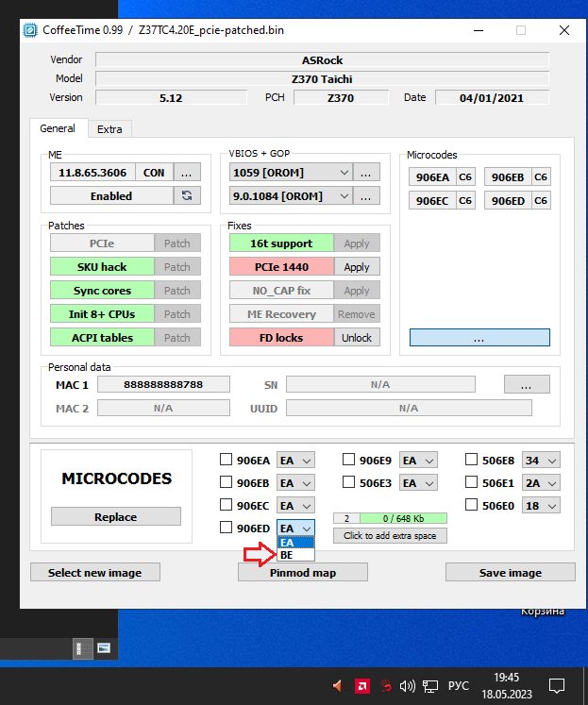Check the 506E0 microcode checkbox
The height and width of the screenshot is (705, 588).
tap(471, 505)
